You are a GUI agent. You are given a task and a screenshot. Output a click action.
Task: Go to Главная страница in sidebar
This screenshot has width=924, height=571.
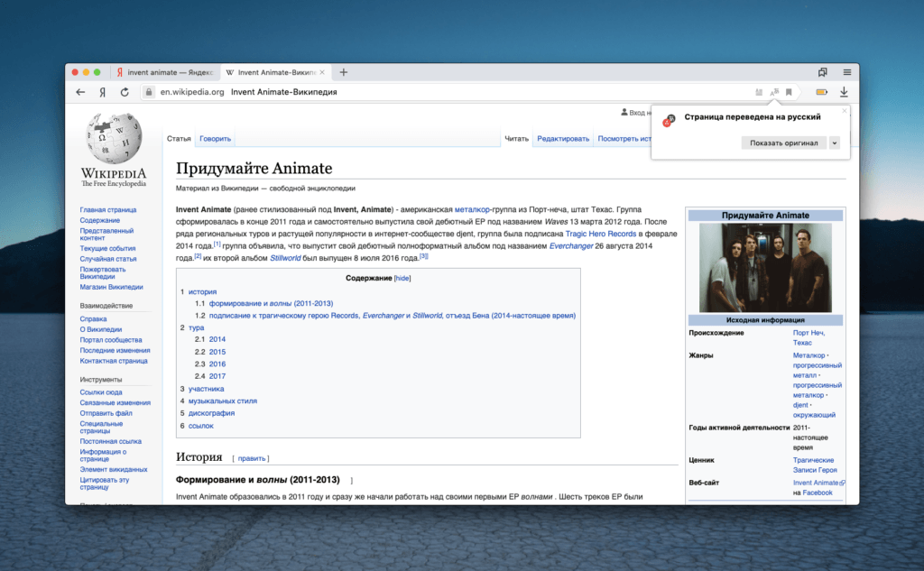coord(108,210)
